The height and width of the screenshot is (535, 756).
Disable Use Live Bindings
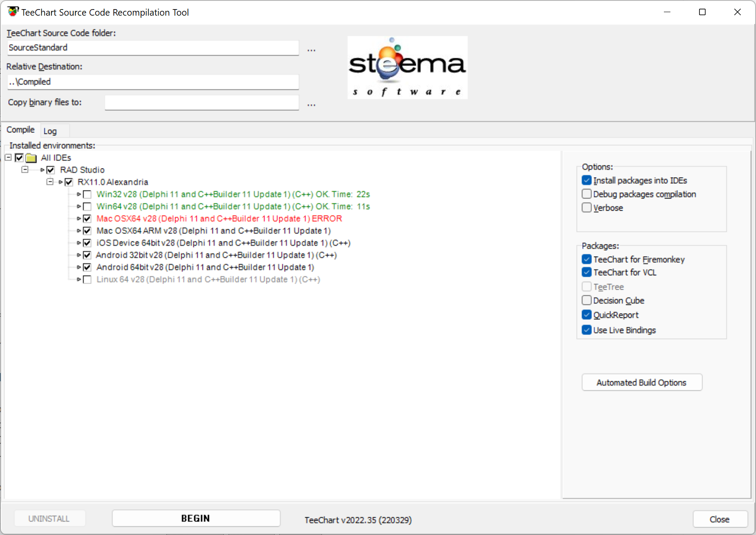pyautogui.click(x=587, y=330)
